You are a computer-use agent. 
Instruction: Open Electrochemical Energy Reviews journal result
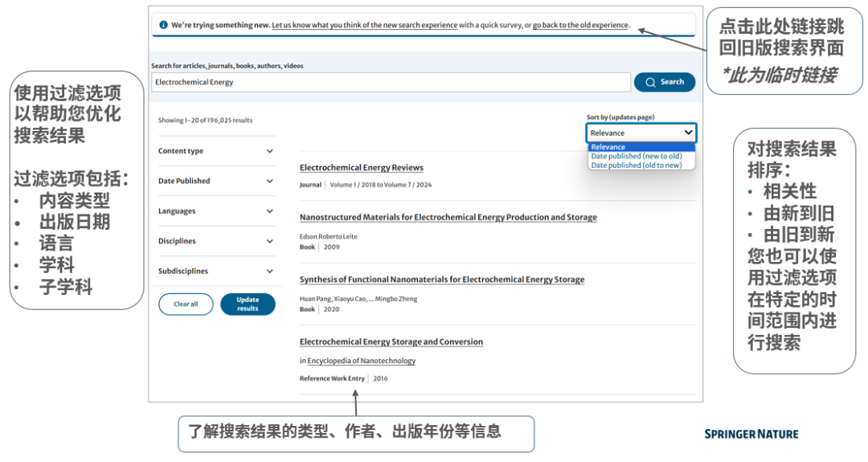coord(362,168)
